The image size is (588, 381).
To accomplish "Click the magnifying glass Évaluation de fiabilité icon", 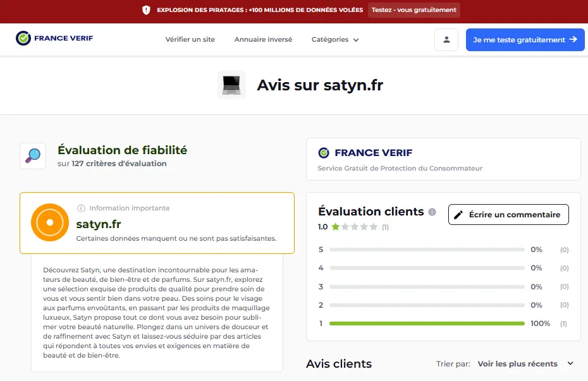I will click(x=32, y=155).
